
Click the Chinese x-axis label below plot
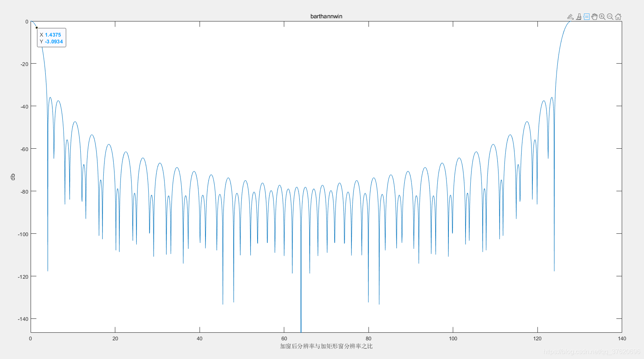[326, 346]
